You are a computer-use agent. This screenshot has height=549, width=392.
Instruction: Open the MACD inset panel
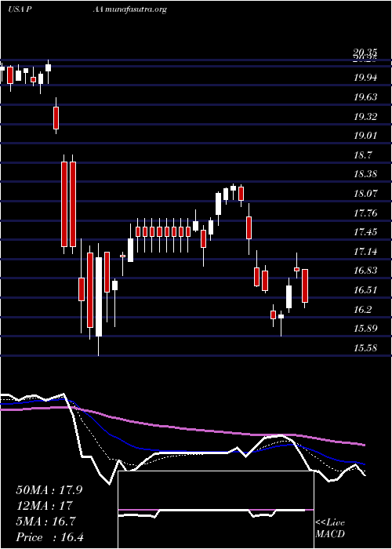(216, 510)
